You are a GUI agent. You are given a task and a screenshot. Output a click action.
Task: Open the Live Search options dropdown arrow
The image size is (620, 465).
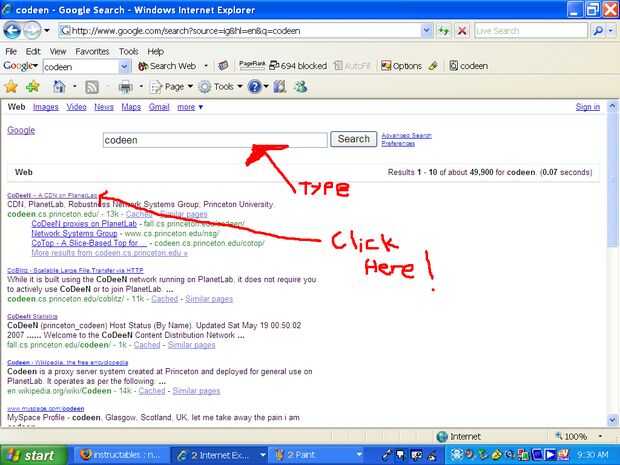click(x=611, y=31)
